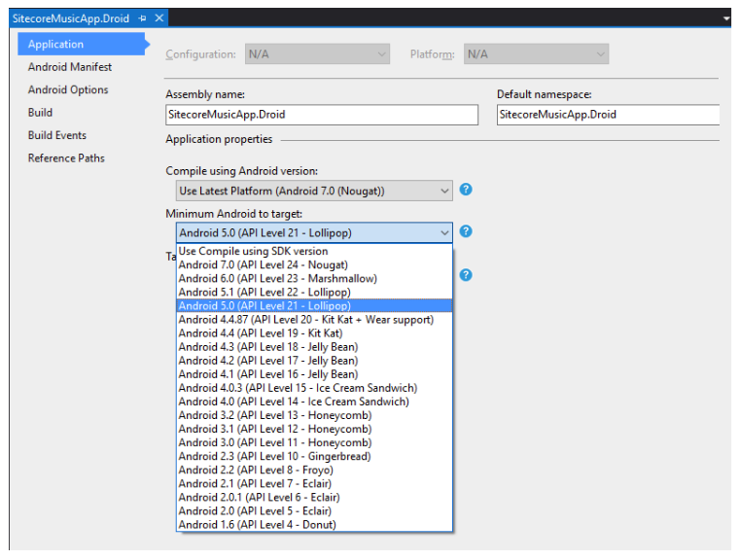
Task: Collapse the Minimum Android to target dropdown
Action: pyautogui.click(x=444, y=232)
